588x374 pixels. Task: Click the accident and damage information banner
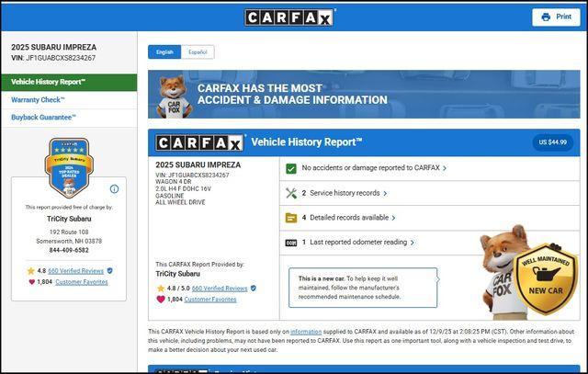364,94
